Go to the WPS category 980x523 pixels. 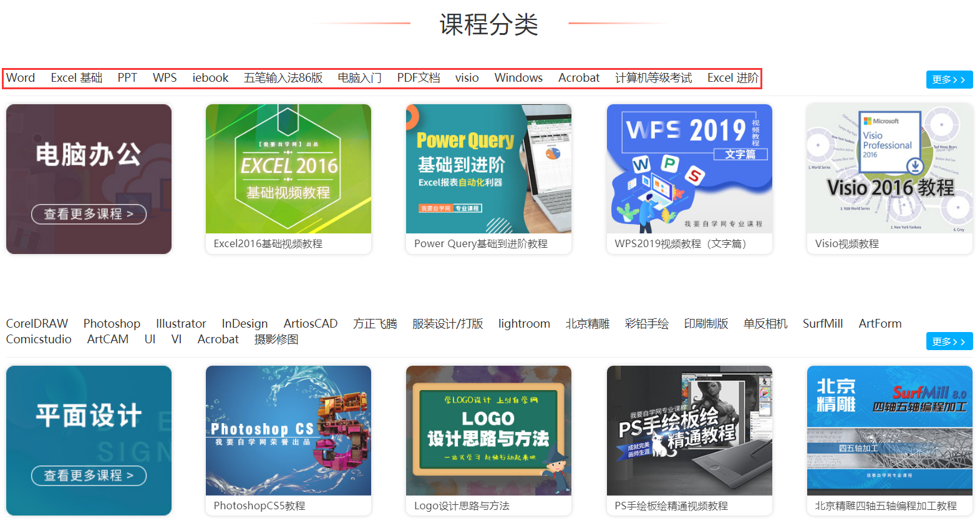click(x=165, y=78)
